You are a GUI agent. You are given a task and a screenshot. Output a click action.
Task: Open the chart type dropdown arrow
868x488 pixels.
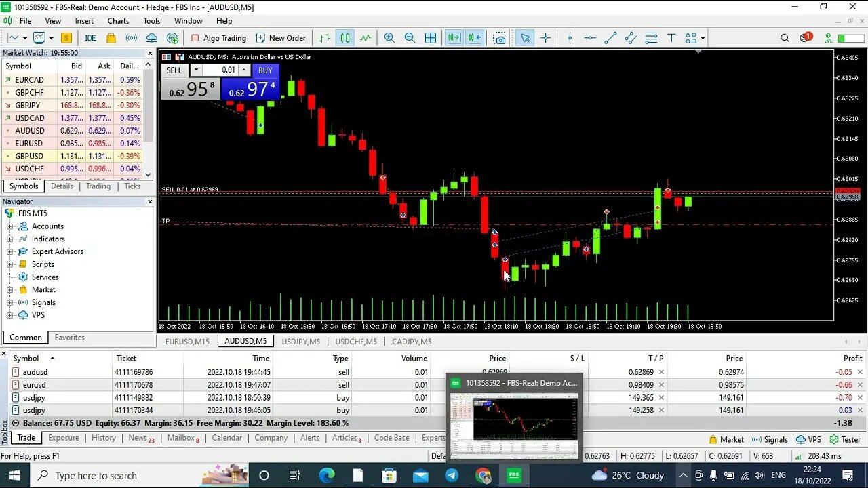[x=25, y=38]
